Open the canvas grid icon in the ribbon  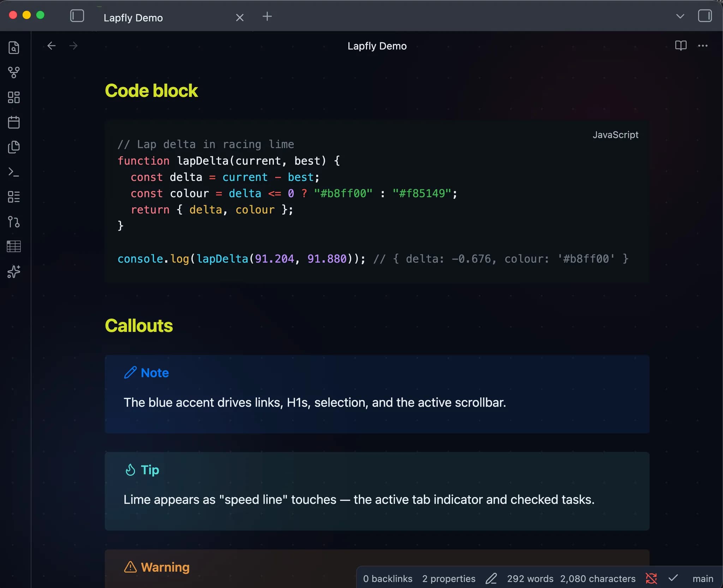click(x=14, y=97)
